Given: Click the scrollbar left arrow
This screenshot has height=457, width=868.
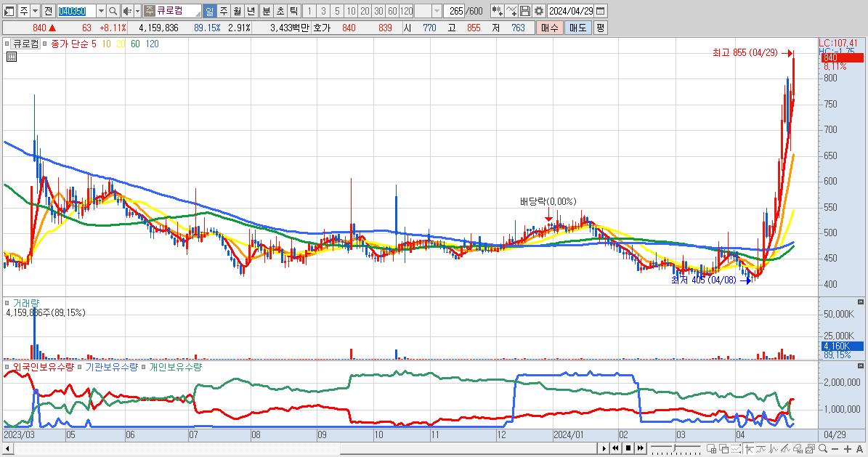Looking at the screenshot, I should (7, 448).
